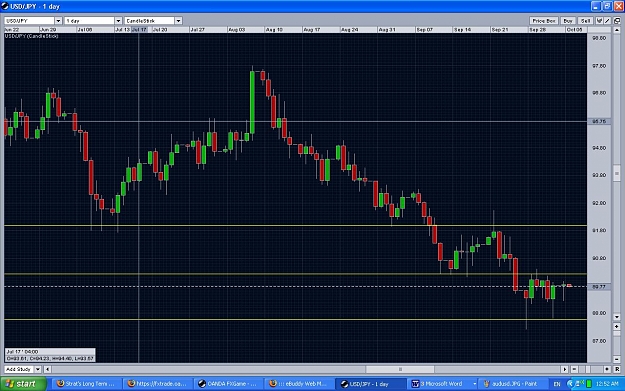Click the USD/JPY (CandleStick) chart label
Image resolution: width=625 pixels, height=391 pixels.
point(31,36)
